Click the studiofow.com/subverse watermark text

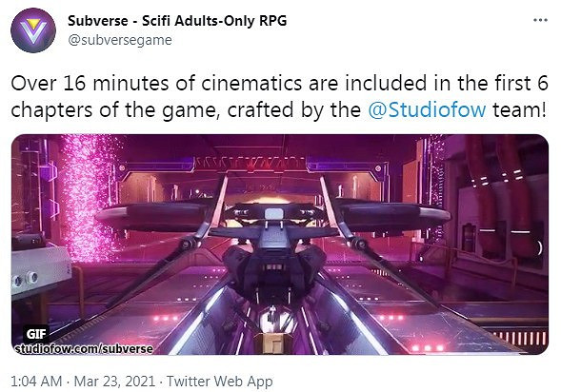84,349
